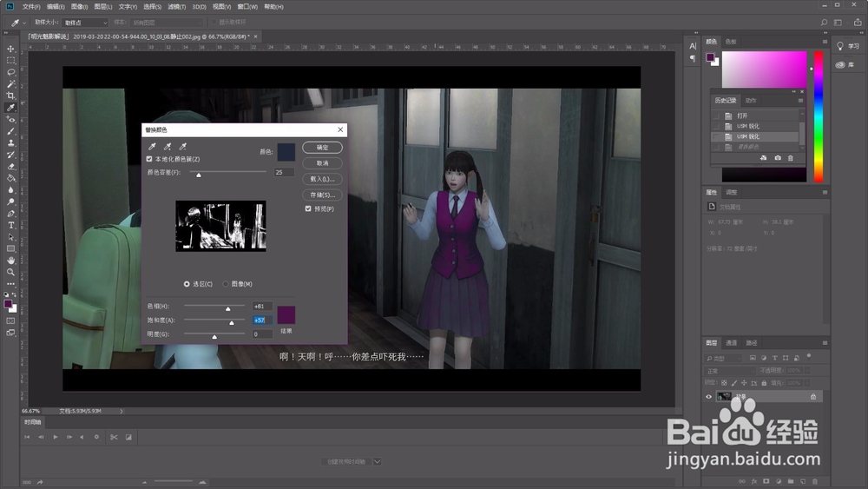
Task: Create new snapshot camera icon in History
Action: click(777, 158)
